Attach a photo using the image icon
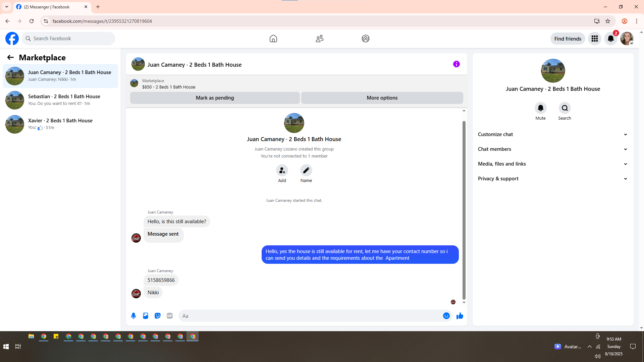 click(146, 316)
